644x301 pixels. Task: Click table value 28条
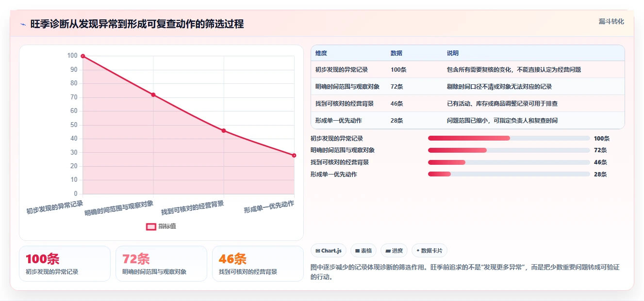(x=397, y=121)
